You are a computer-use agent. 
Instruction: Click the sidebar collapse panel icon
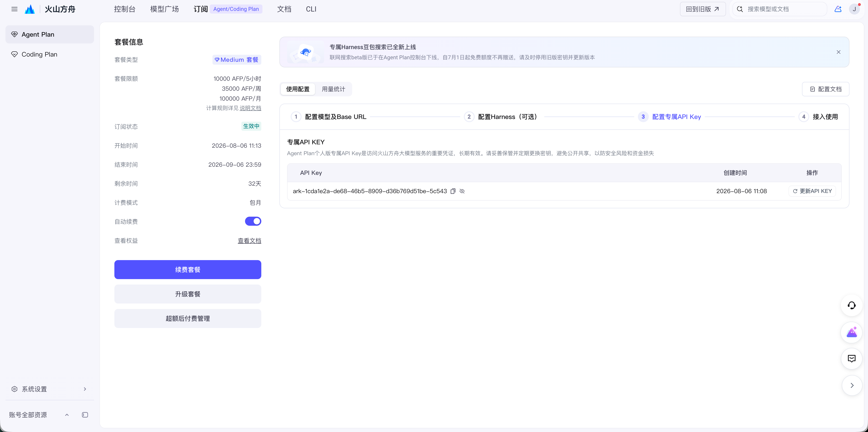pos(85,415)
